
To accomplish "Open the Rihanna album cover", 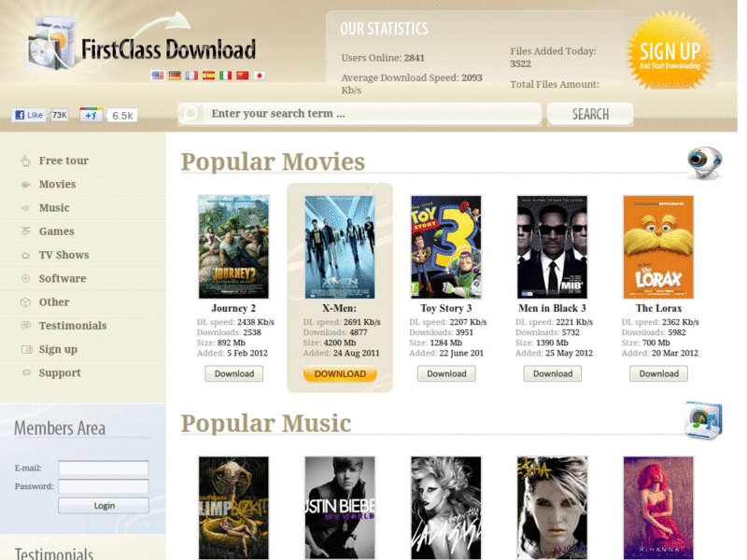I will 658,508.
